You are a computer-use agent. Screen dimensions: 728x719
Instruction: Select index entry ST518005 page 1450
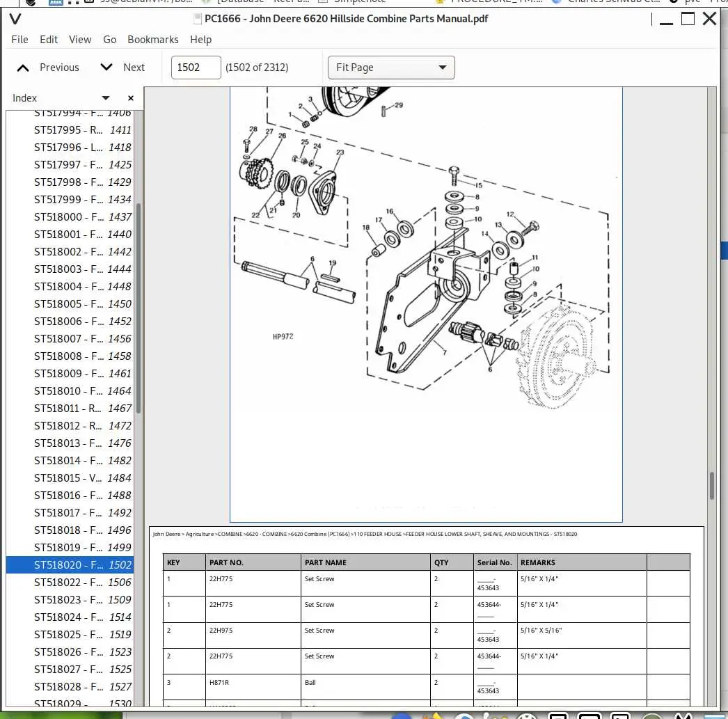(x=70, y=304)
